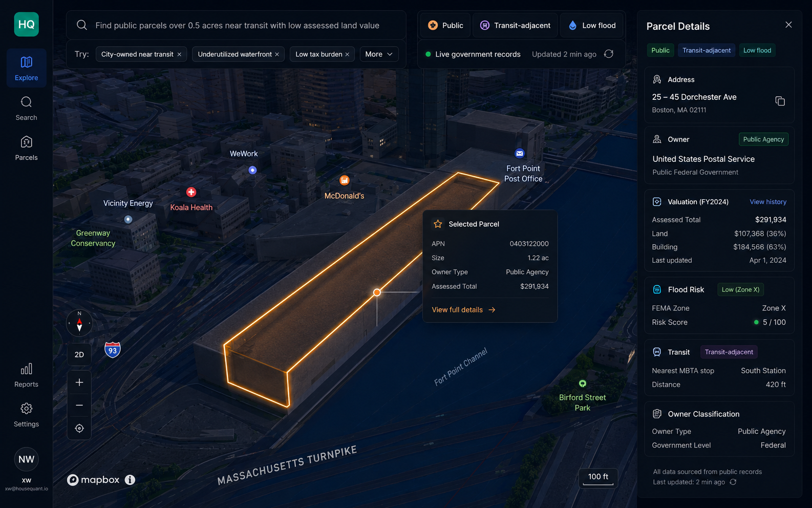Click the 100 ft map scale
812x508 pixels.
pos(598,477)
